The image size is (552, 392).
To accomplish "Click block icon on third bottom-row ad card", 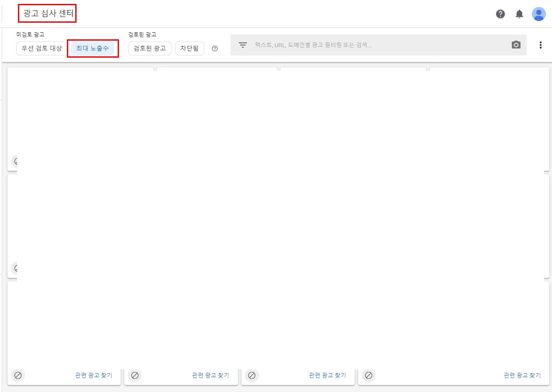I will point(252,375).
